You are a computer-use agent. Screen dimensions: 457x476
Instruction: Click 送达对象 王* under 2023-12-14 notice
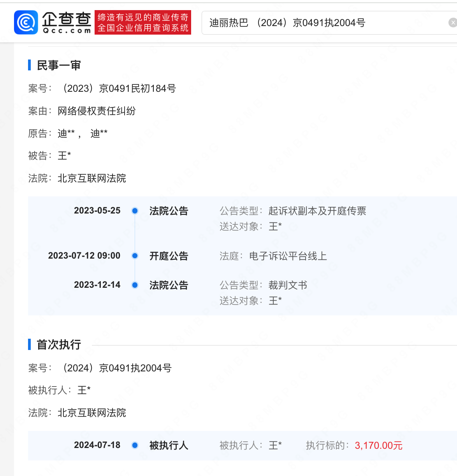click(275, 301)
